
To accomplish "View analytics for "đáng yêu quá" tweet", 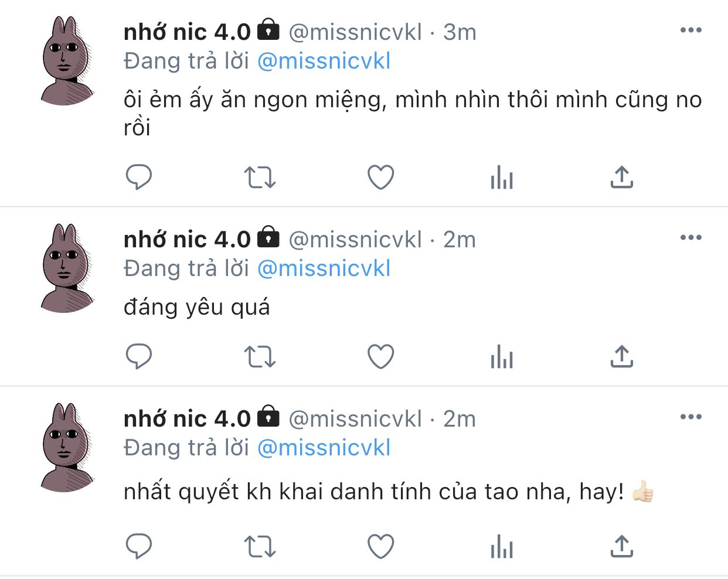I will pos(502,356).
